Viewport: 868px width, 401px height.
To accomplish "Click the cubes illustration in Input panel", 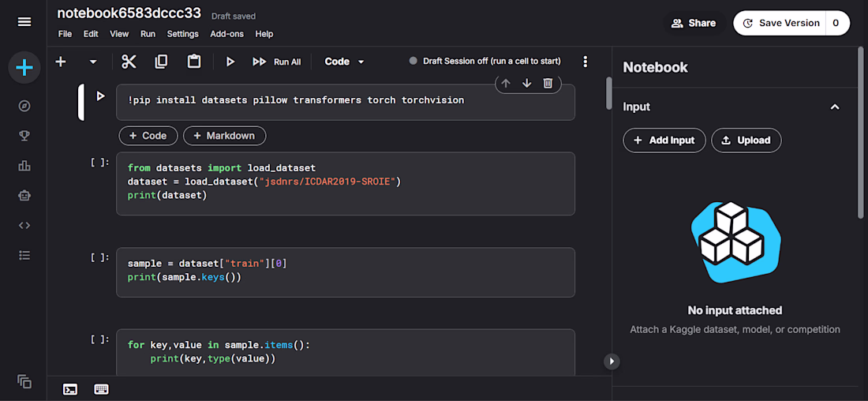I will (x=735, y=242).
